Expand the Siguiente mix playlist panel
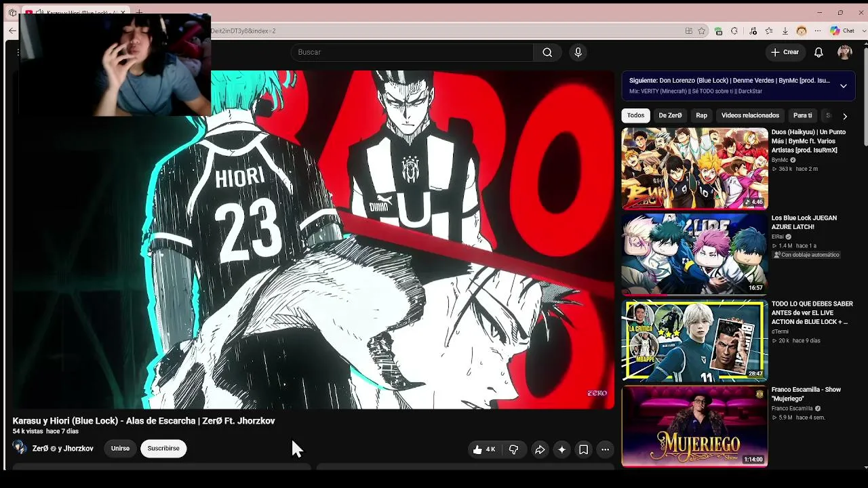Image resolution: width=868 pixels, height=488 pixels. (843, 86)
